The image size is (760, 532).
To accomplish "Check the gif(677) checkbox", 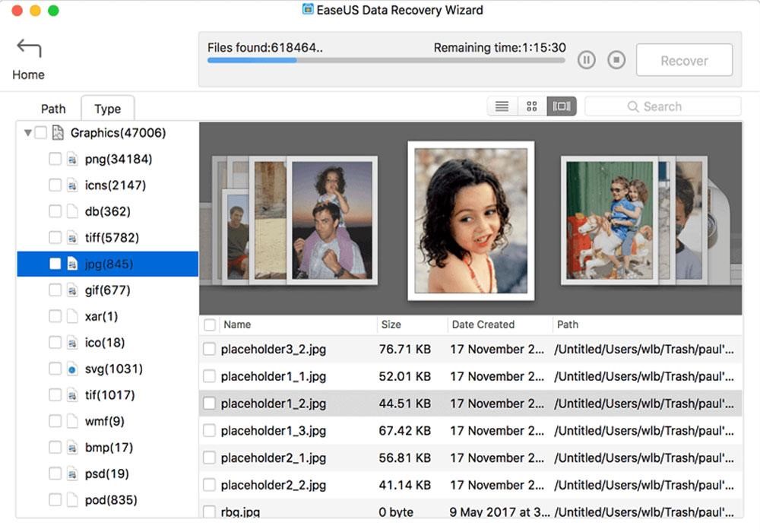I will point(55,290).
